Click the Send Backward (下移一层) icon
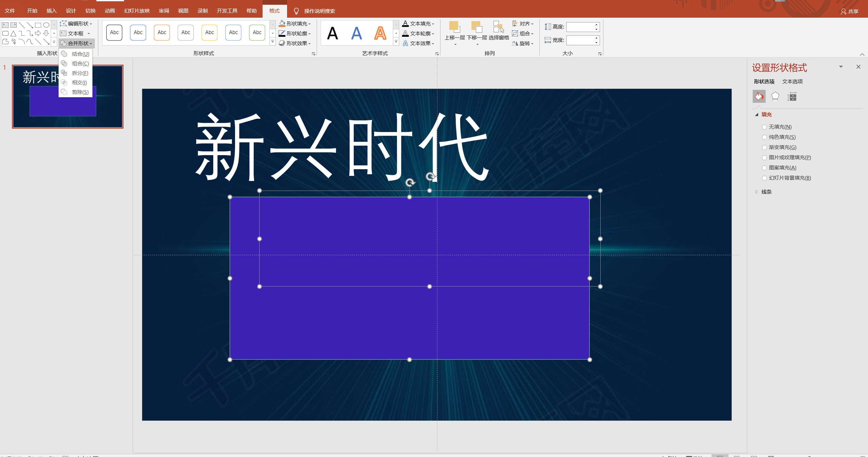Viewport: 868px width, 457px height. pos(477,27)
